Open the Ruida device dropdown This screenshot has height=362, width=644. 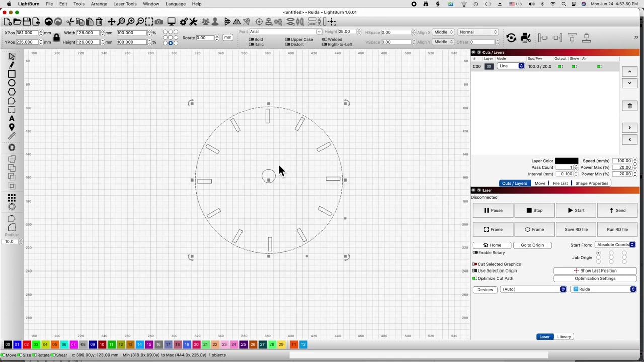click(x=604, y=289)
